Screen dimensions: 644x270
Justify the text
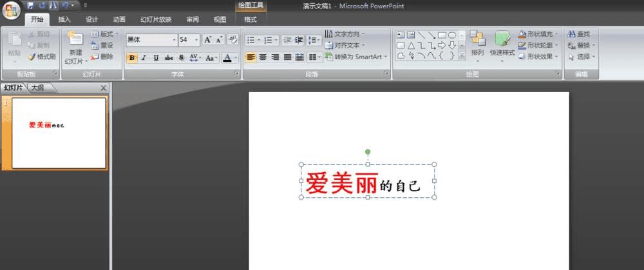coord(287,57)
